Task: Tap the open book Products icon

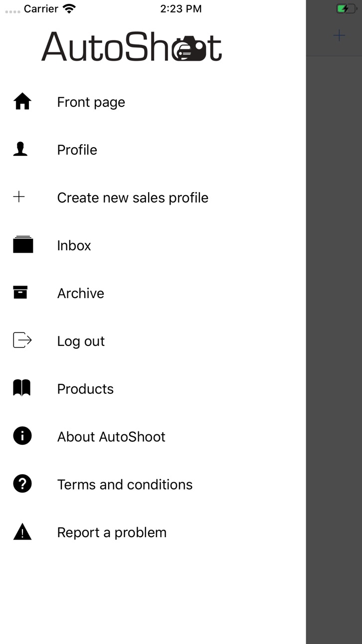Action: [22, 388]
